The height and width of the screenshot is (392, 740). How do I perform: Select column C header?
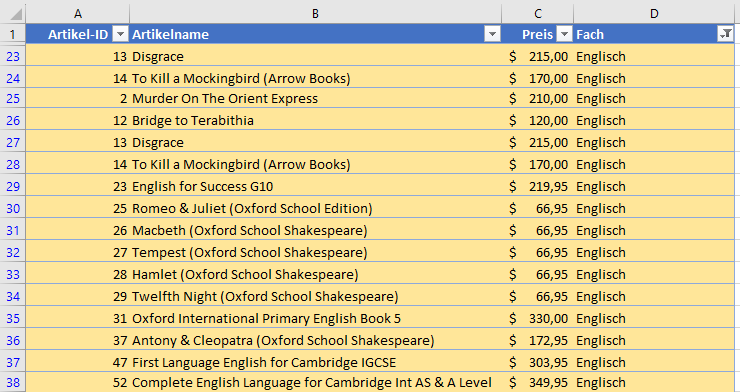[538, 14]
